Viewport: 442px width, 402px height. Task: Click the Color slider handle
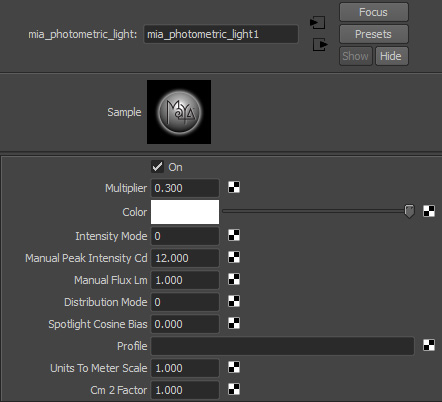click(409, 211)
